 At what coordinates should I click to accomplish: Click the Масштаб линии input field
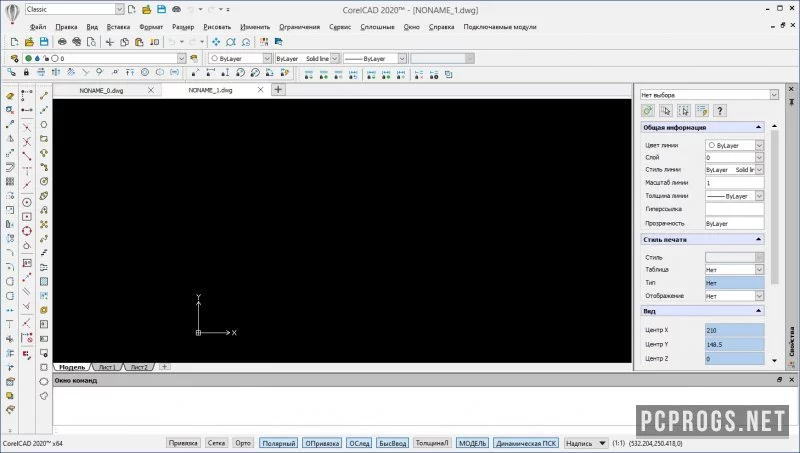click(734, 183)
